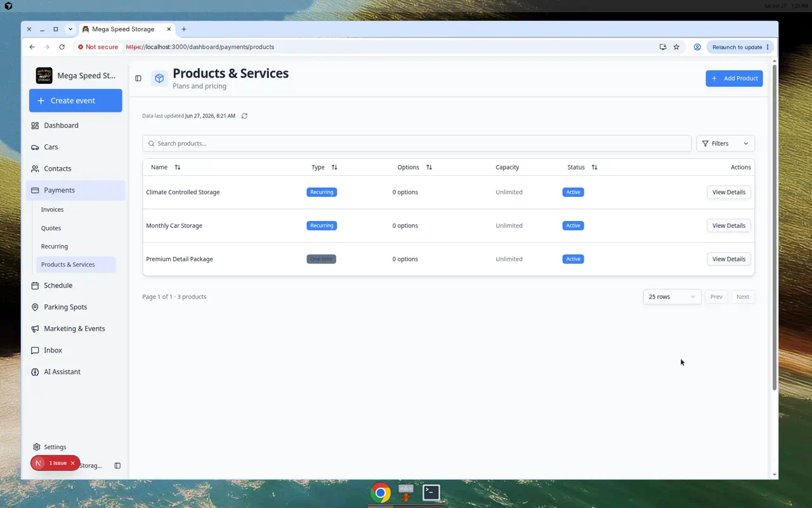Click Create event button
The height and width of the screenshot is (508, 812).
[75, 100]
